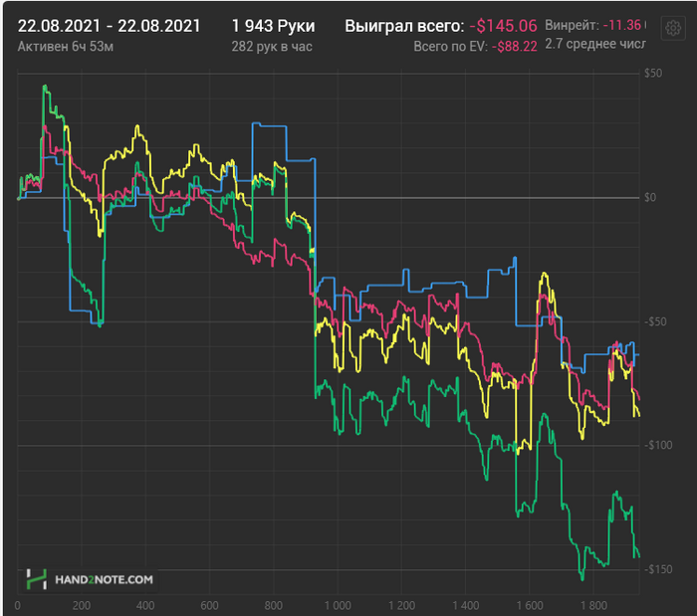Click the 1 400 x-axis label
This screenshot has width=697, height=616.
tap(465, 605)
